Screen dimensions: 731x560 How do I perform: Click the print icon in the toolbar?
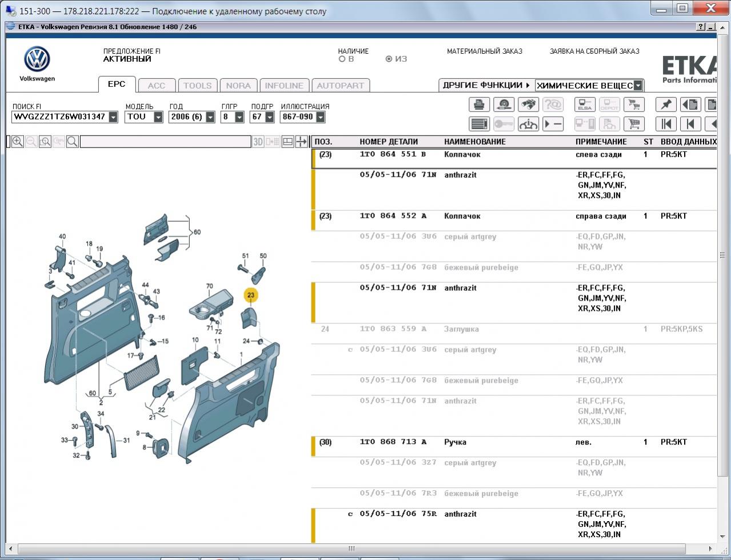tap(479, 105)
